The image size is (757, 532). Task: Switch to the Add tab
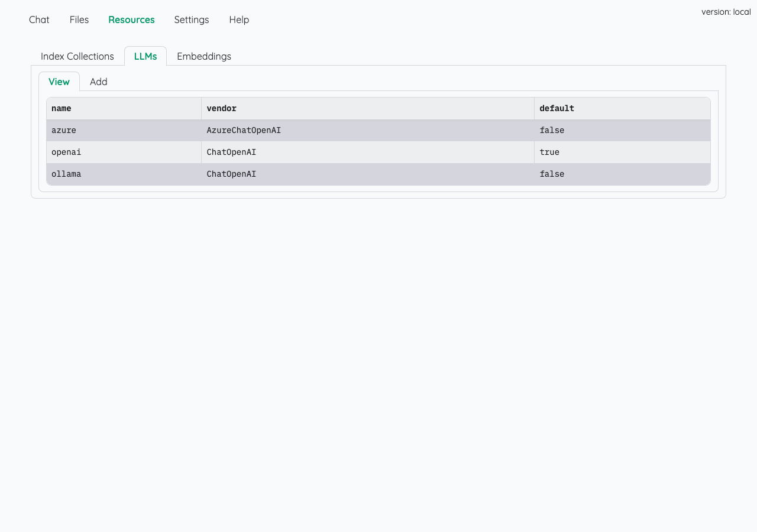click(x=99, y=82)
